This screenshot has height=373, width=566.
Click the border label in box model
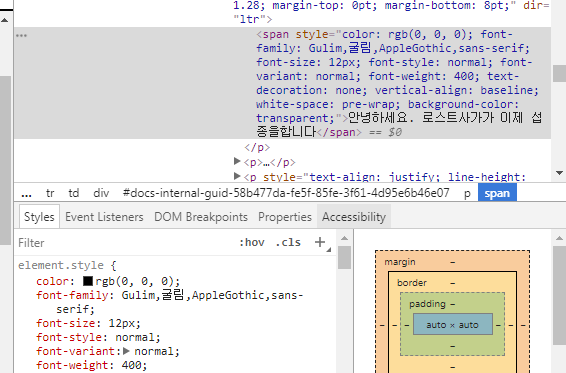pyautogui.click(x=412, y=283)
